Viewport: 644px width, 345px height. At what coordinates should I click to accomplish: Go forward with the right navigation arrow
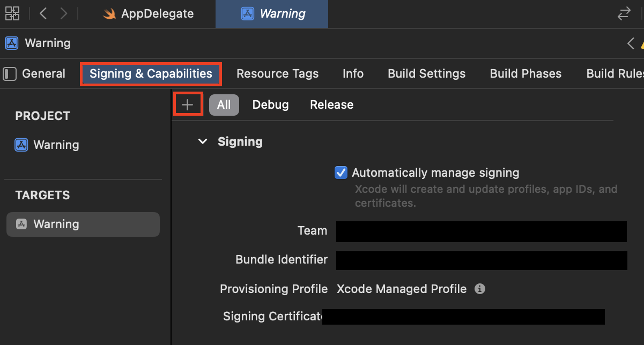[64, 13]
